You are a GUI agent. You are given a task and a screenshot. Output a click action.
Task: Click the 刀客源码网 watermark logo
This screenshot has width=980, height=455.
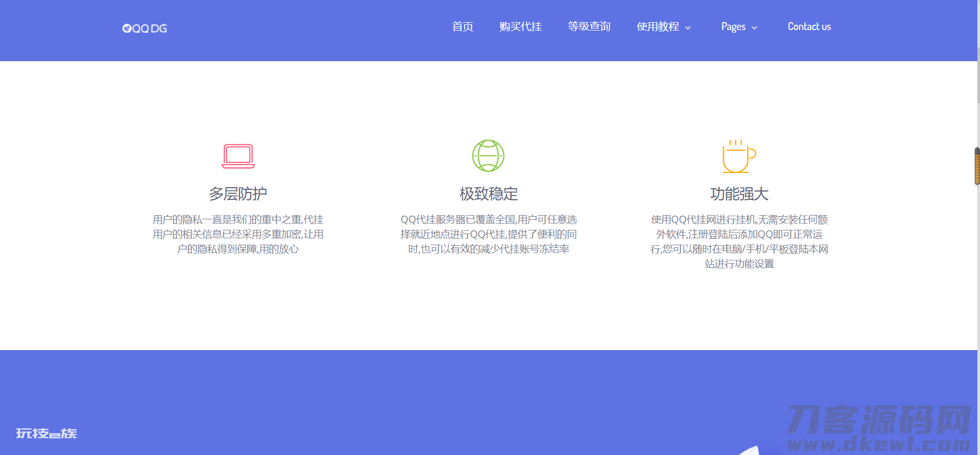tap(878, 428)
